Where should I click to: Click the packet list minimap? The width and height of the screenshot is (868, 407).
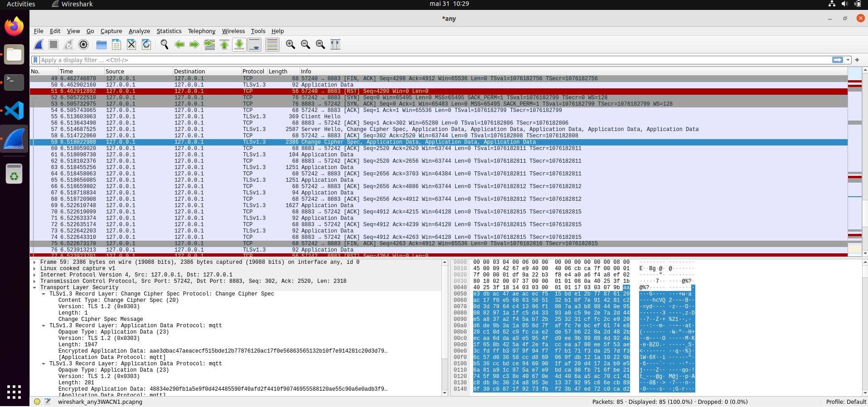coord(854,162)
